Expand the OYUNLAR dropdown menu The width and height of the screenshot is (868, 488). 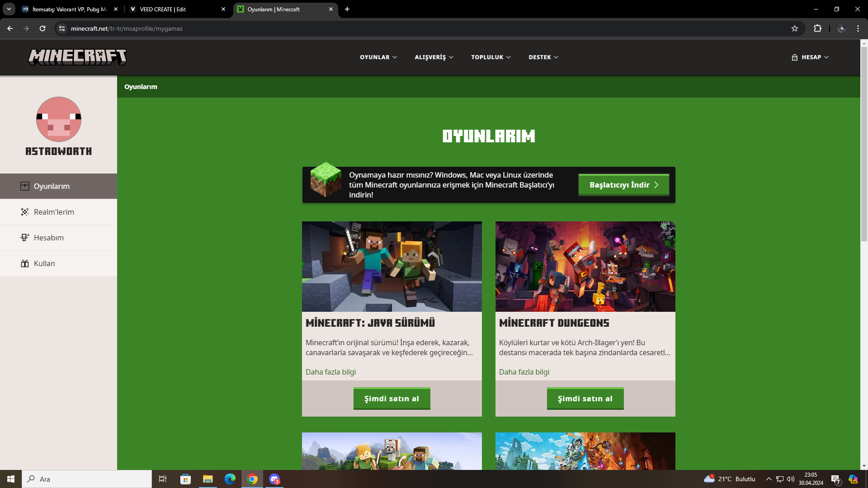point(378,57)
